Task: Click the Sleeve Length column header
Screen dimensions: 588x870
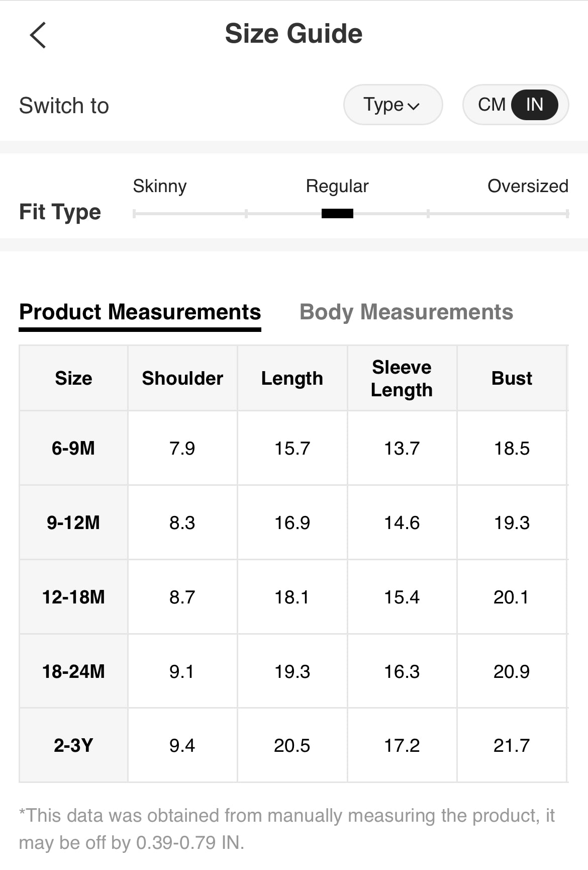Action: [x=402, y=378]
